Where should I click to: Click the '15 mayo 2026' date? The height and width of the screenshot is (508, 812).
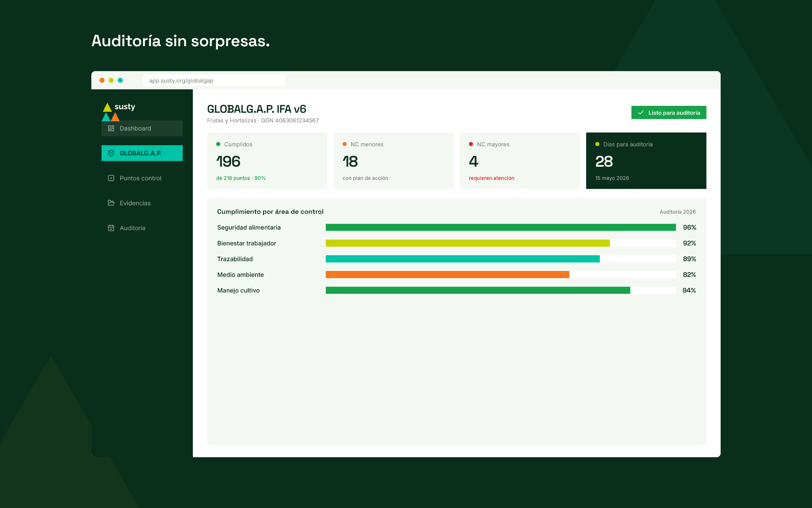coord(612,178)
